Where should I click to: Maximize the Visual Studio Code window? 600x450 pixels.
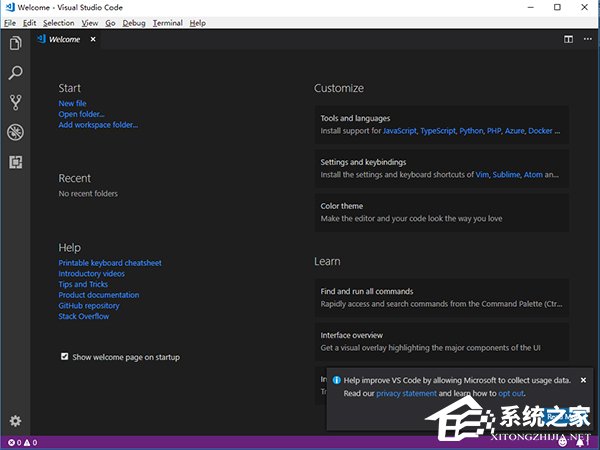pyautogui.click(x=557, y=7)
